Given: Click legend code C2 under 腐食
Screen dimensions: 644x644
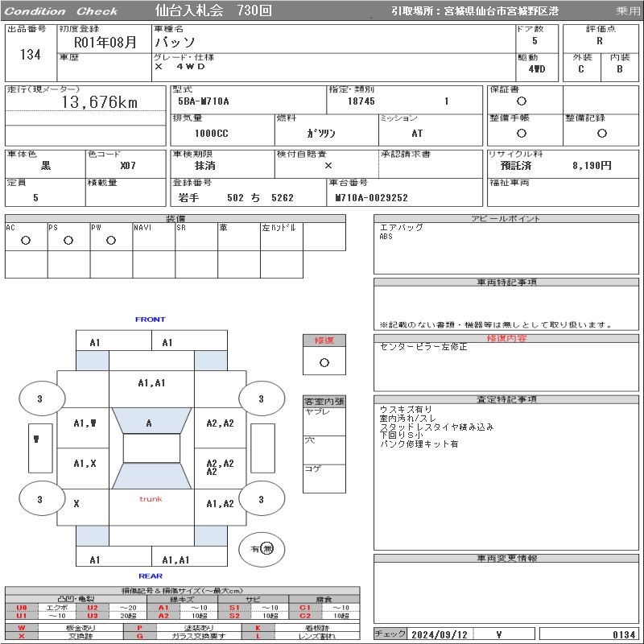Looking at the screenshot, I should click(x=305, y=616).
